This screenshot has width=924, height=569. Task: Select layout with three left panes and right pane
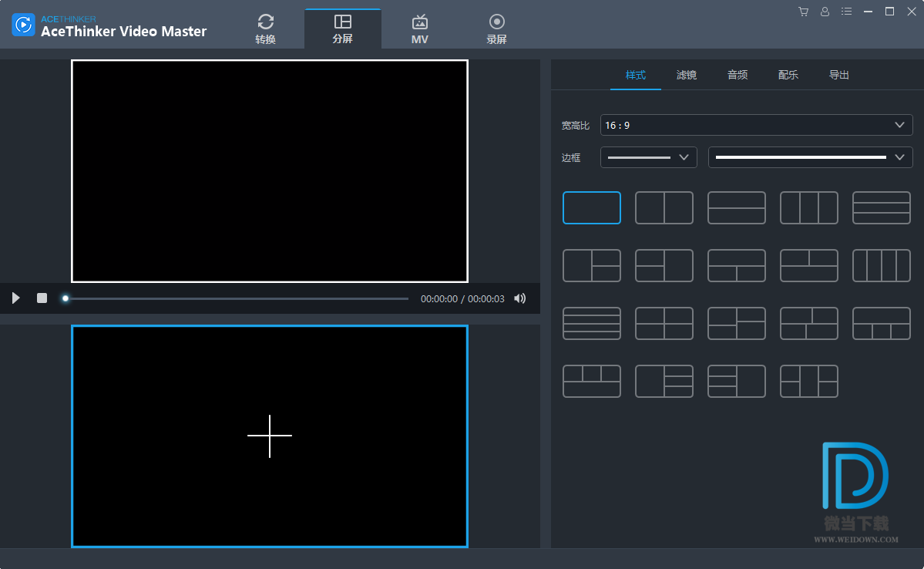pyautogui.click(x=737, y=381)
